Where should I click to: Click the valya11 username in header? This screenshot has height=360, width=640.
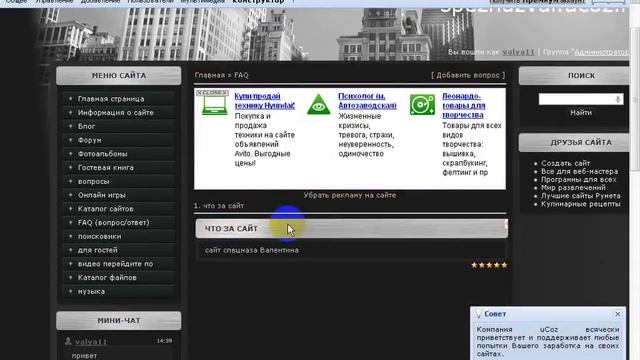(518, 52)
